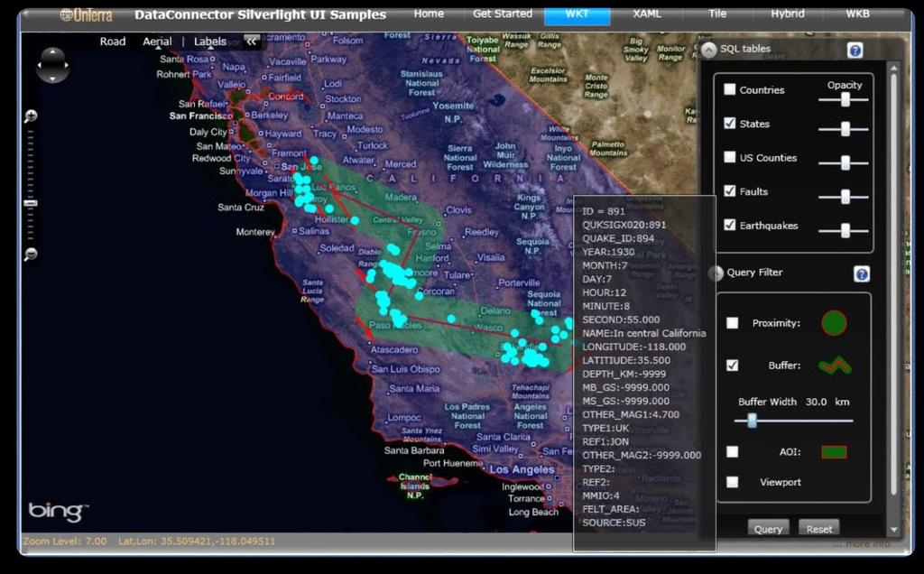Click the Buffer Width slider
The image size is (924, 574).
(x=793, y=421)
